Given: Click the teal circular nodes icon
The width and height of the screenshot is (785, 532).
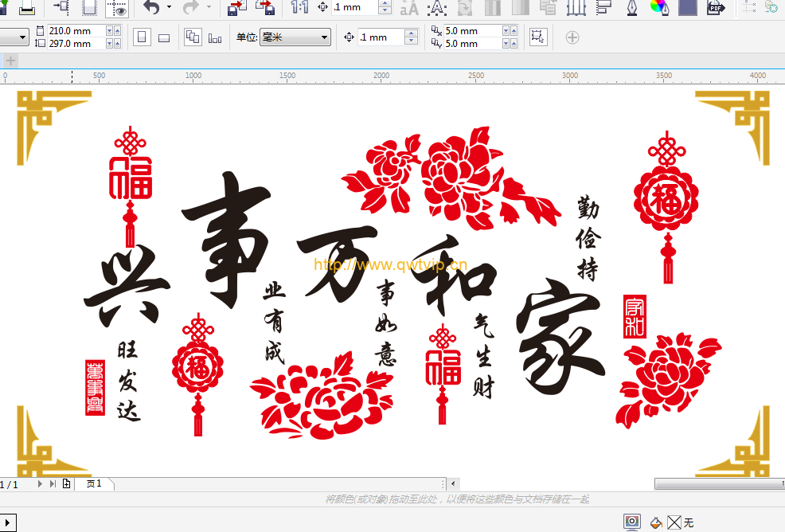Looking at the screenshot, I should click(771, 6).
